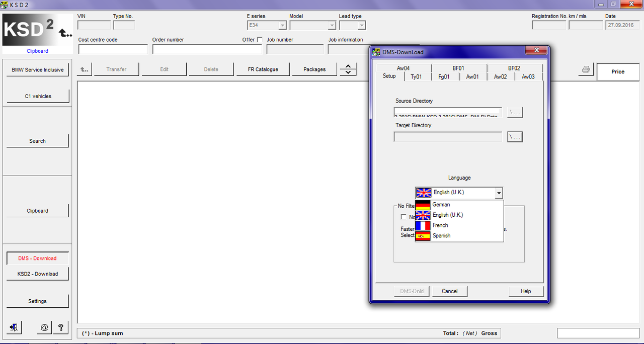Click the Delete button in toolbar

coord(211,69)
